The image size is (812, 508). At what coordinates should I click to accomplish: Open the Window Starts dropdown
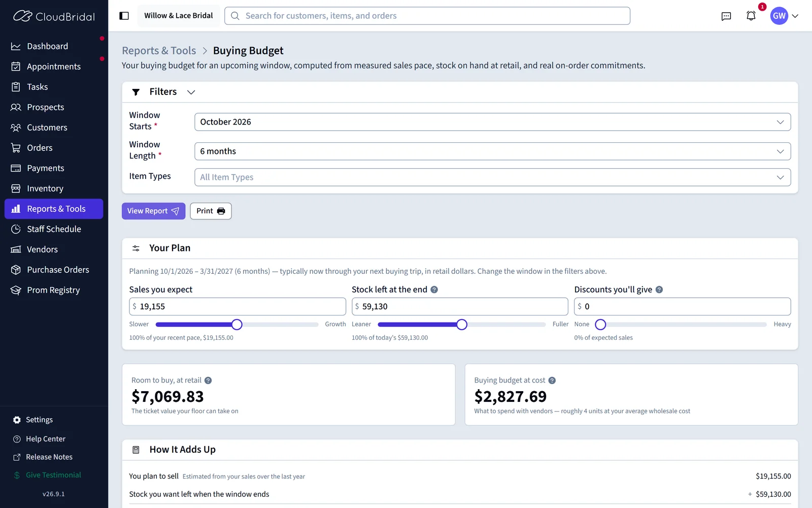tap(492, 122)
